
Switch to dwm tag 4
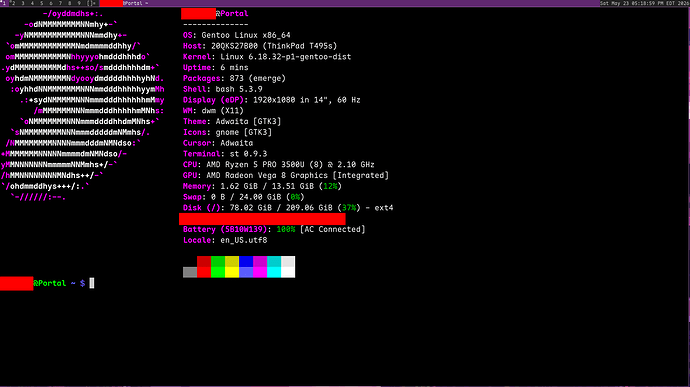pyautogui.click(x=32, y=3)
